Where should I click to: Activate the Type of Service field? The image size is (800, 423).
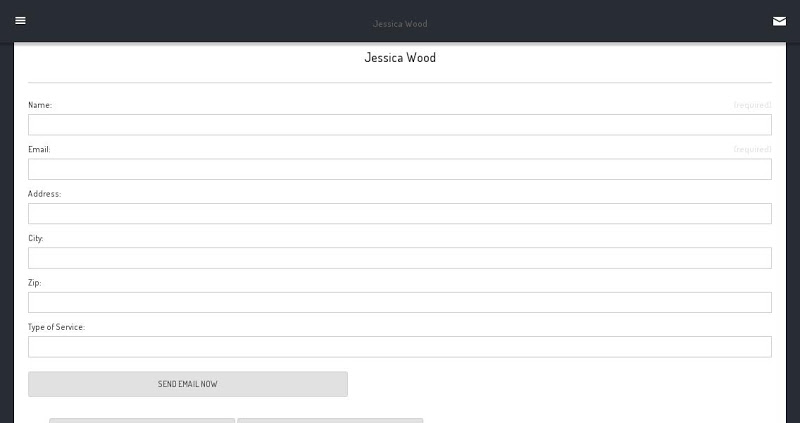399,346
